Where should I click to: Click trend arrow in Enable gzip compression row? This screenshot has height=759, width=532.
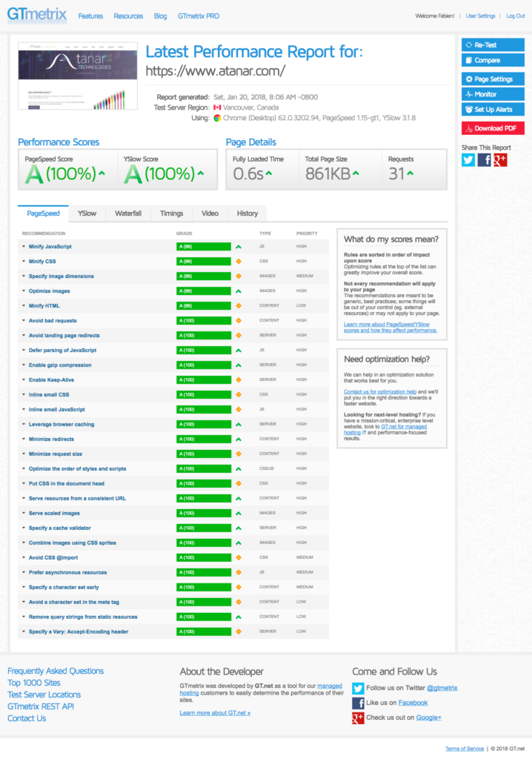[238, 365]
